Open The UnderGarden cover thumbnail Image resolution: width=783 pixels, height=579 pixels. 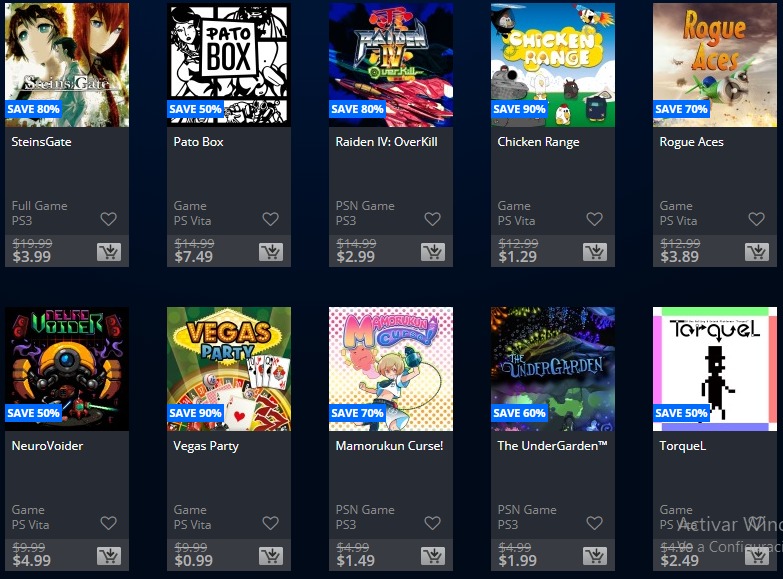tap(553, 369)
